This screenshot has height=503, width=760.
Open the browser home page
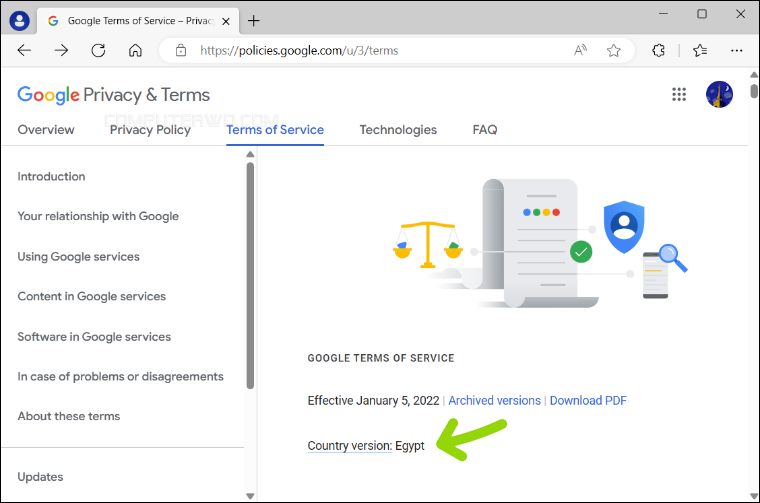135,50
